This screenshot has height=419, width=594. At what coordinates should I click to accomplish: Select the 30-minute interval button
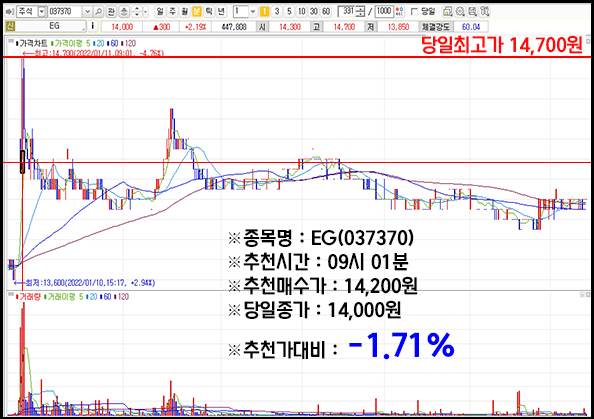click(x=314, y=12)
